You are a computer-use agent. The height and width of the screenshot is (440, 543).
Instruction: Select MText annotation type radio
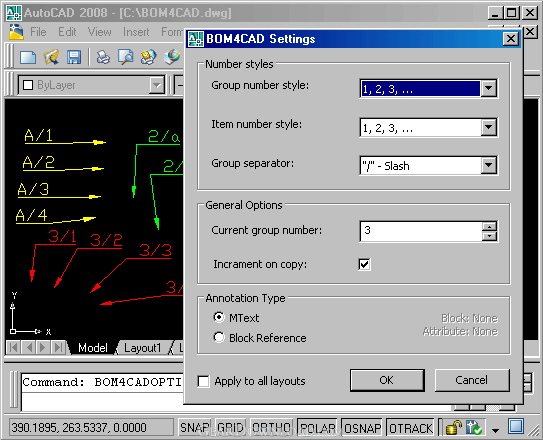(219, 317)
